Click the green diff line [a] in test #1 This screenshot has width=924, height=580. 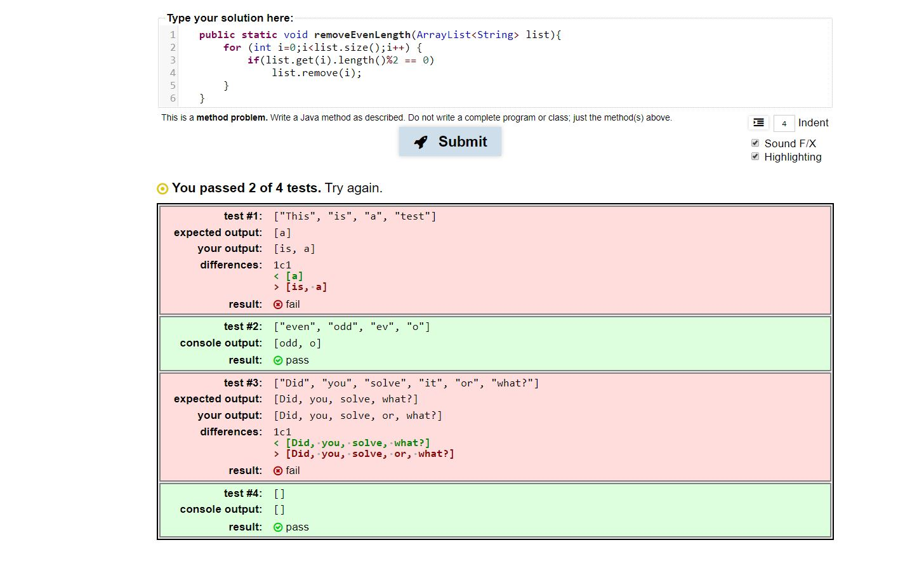tap(289, 276)
